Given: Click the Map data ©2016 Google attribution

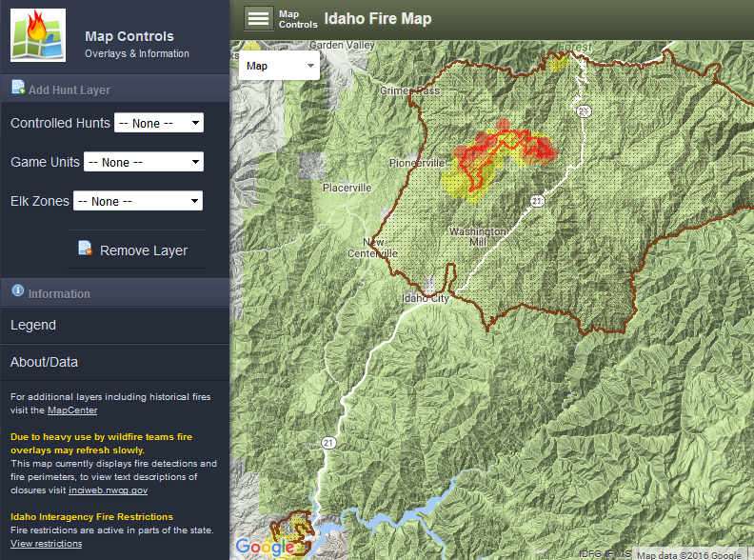Looking at the screenshot, I should [689, 555].
